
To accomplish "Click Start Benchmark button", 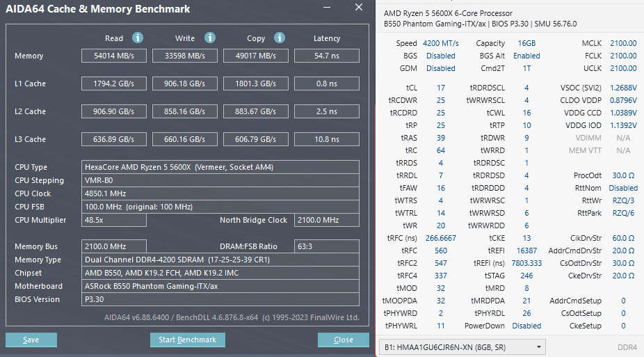I will 187,340.
